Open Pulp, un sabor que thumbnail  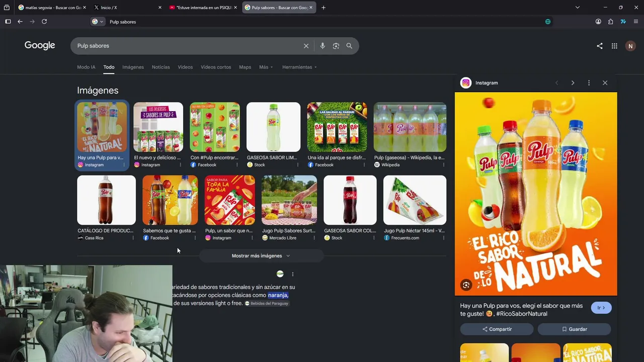tap(229, 200)
